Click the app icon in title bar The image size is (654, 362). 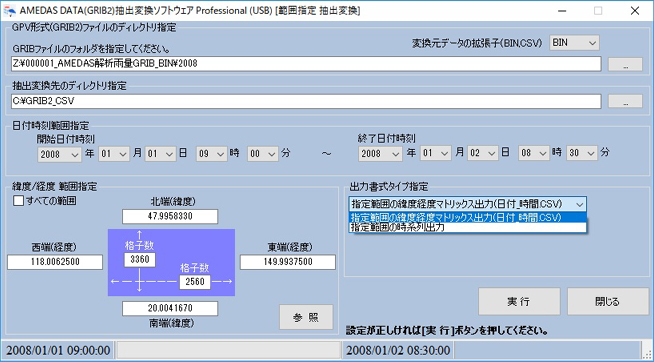click(9, 10)
